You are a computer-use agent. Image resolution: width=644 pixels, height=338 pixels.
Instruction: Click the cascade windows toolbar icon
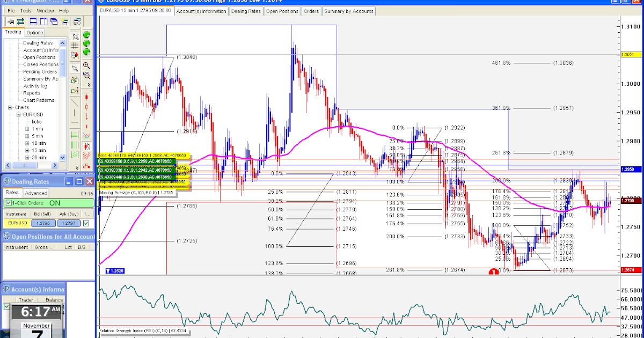[x=54, y=21]
